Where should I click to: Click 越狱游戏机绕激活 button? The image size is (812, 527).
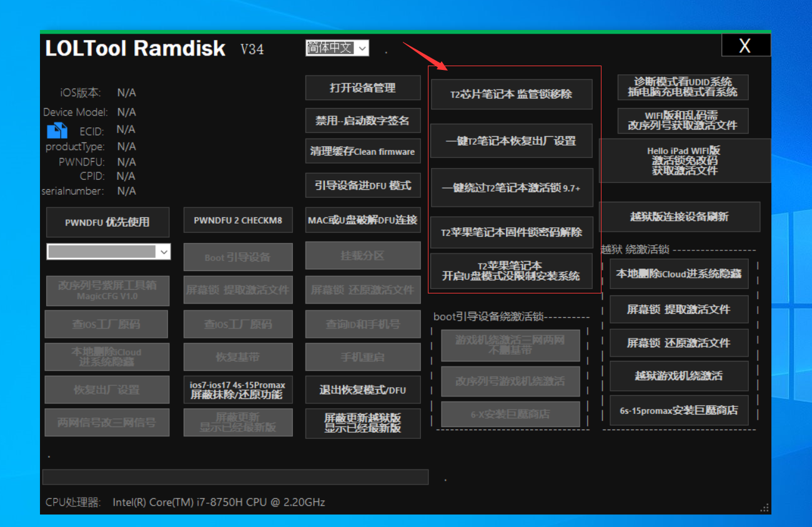pyautogui.click(x=679, y=376)
